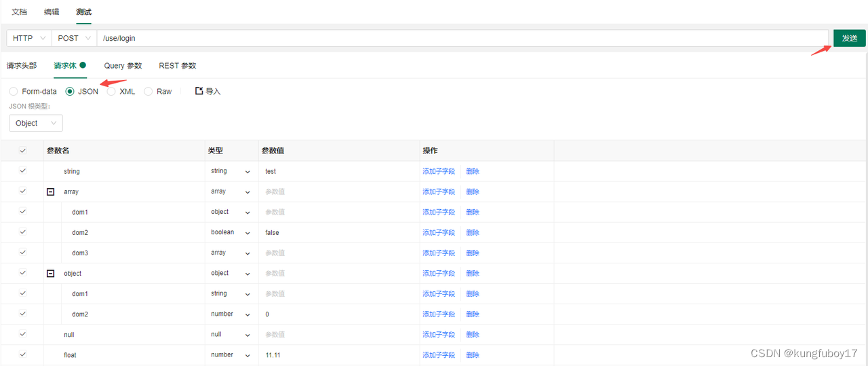The image size is (868, 366).
Task: Switch to the 编辑 tab
Action: point(52,12)
